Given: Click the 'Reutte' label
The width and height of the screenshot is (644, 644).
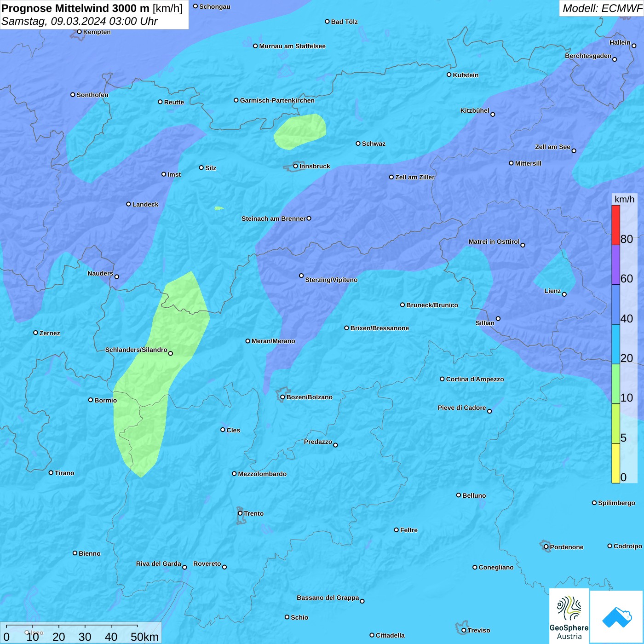Looking at the screenshot, I should pyautogui.click(x=174, y=102).
